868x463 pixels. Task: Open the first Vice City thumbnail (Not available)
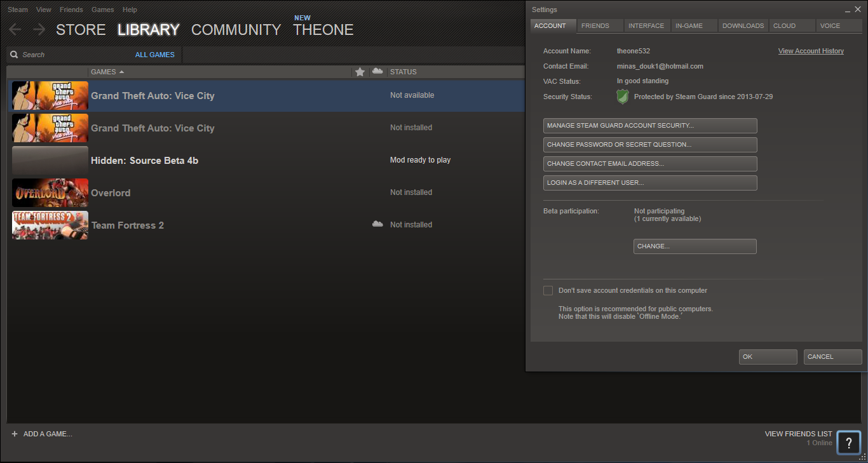(x=50, y=95)
